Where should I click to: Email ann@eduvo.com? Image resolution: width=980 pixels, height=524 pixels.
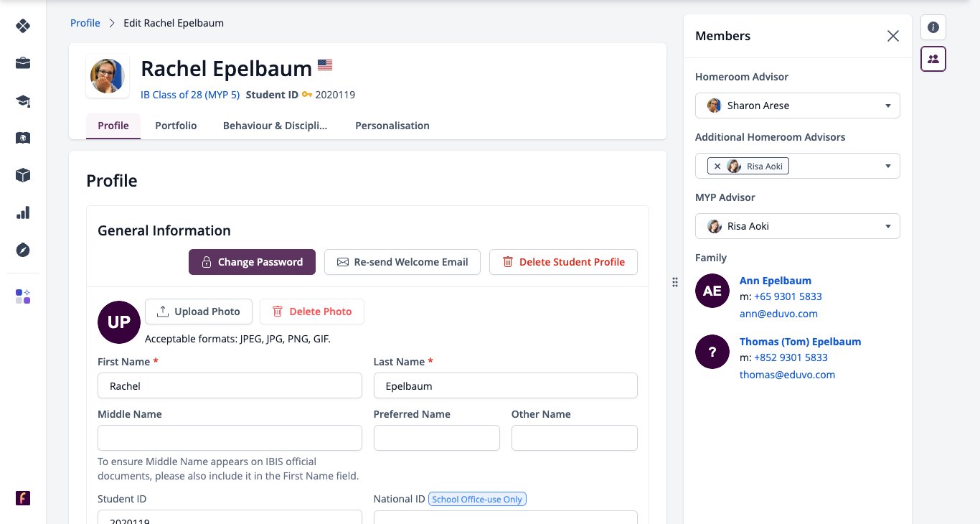click(x=778, y=314)
